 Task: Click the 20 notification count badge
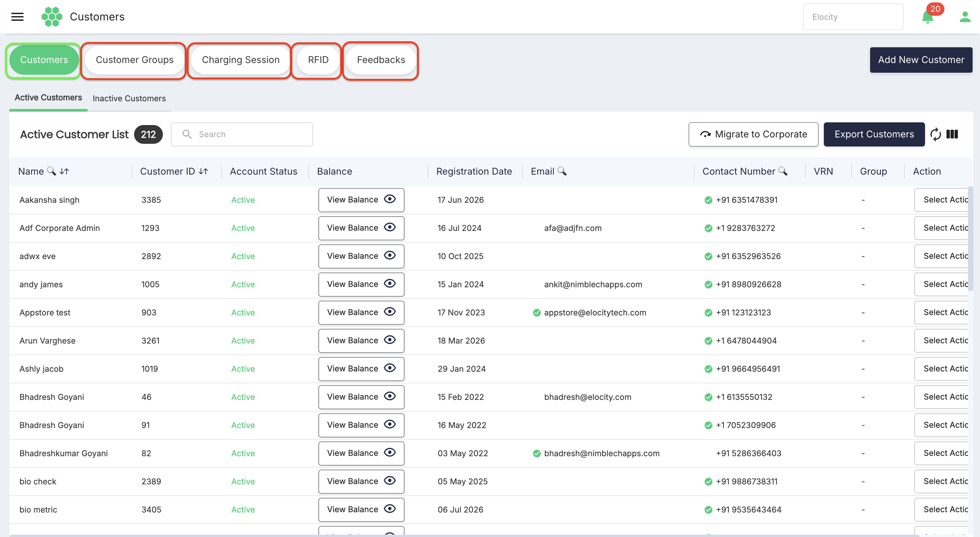tap(935, 9)
